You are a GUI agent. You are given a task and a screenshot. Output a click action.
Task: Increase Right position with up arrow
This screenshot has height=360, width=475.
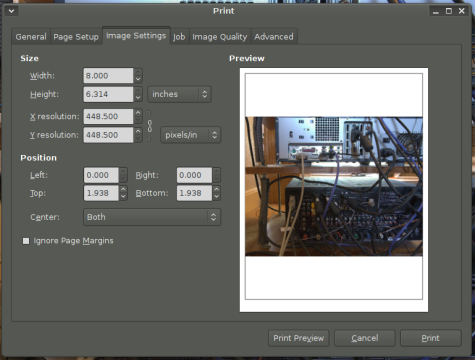216,171
